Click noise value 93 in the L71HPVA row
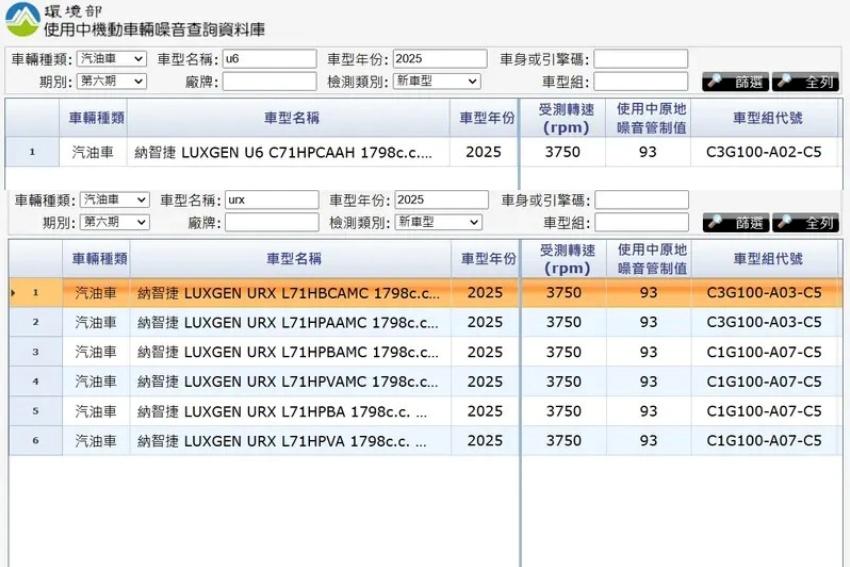 (648, 440)
